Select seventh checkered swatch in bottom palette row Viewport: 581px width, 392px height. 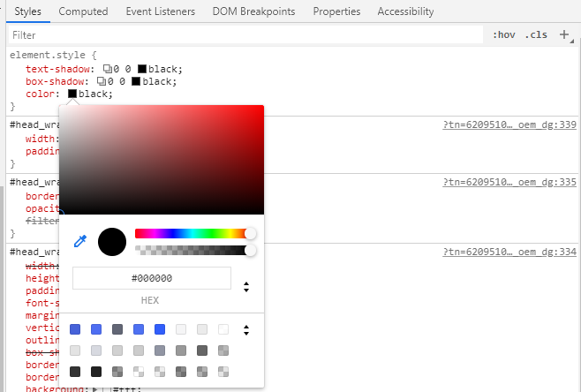tap(202, 372)
